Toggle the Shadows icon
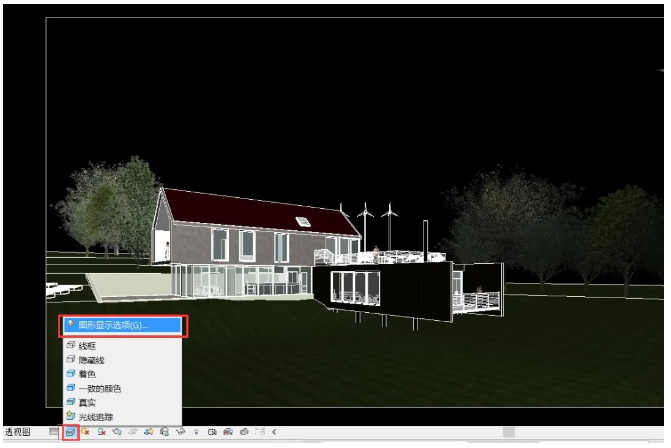The image size is (671, 448). click(x=101, y=432)
